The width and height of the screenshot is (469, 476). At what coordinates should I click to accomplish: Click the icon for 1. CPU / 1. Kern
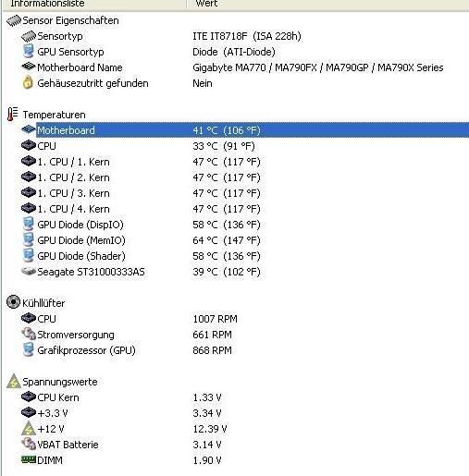click(29, 161)
